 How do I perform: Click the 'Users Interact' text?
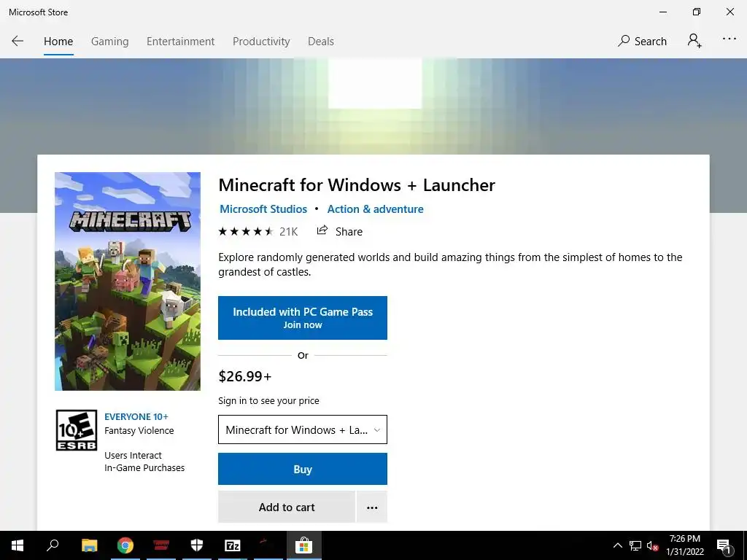133,455
